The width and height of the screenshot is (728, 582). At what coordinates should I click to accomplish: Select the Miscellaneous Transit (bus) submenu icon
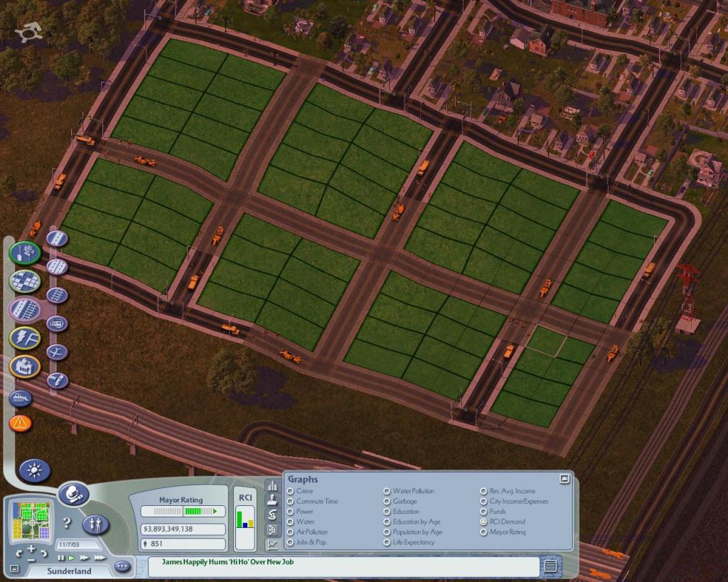click(x=57, y=323)
